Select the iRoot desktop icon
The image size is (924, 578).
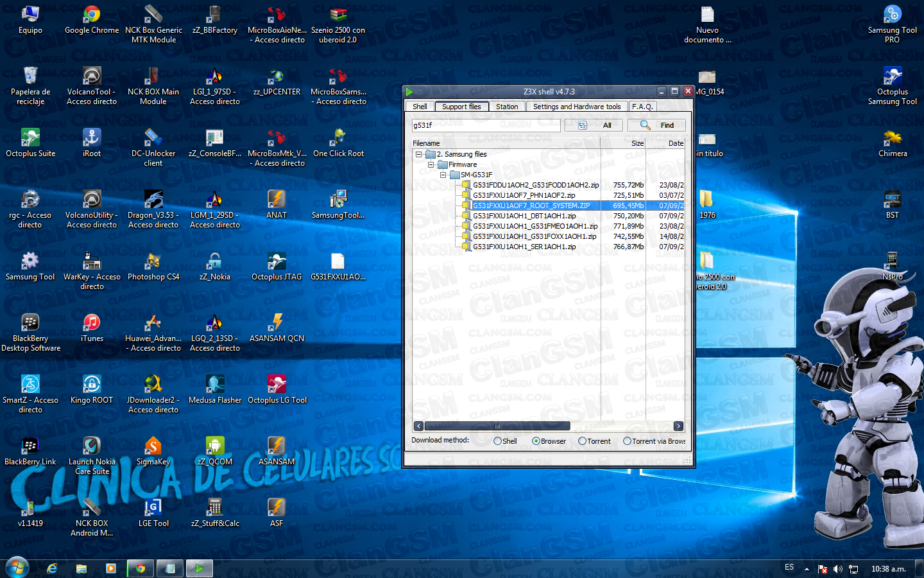point(92,143)
